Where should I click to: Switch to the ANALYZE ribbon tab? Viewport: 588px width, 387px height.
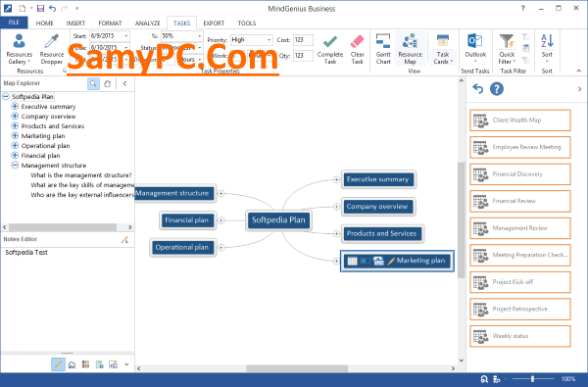coord(147,24)
